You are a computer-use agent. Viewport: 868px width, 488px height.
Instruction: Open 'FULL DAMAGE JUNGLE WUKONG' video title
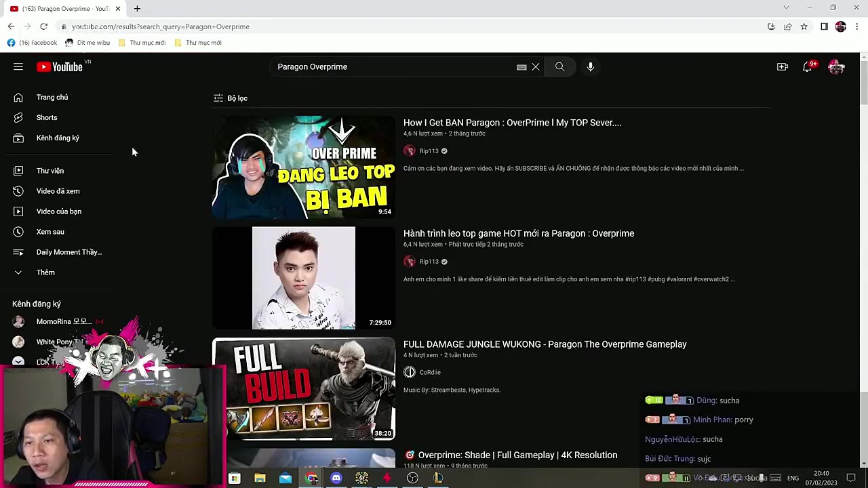coord(545,344)
